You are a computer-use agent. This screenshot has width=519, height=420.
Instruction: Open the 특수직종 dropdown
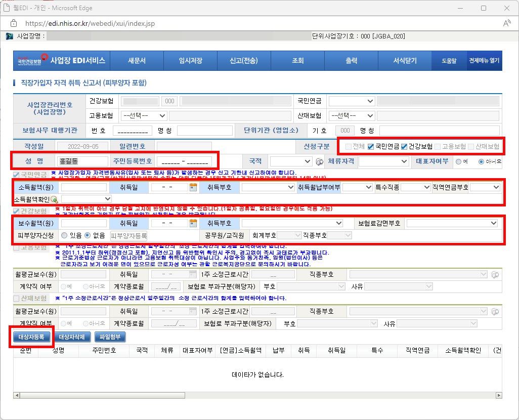415,187
